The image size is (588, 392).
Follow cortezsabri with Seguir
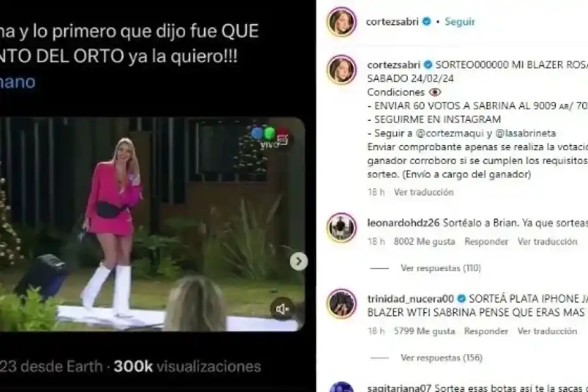[460, 22]
